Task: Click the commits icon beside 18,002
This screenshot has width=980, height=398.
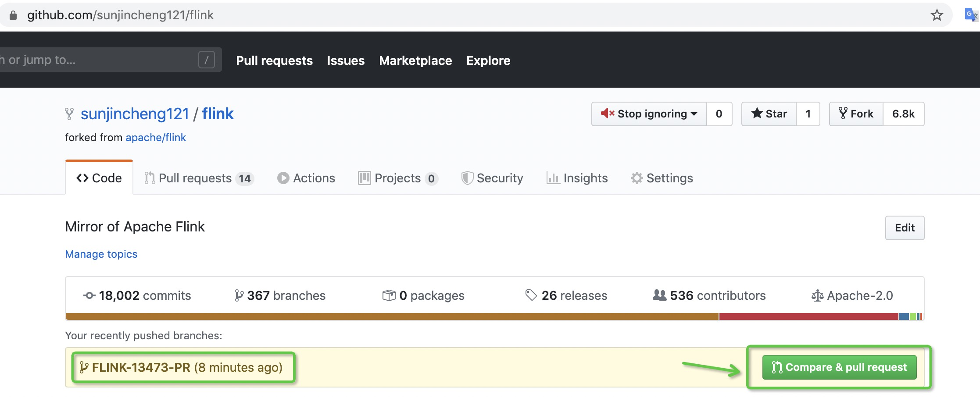Action: pos(89,295)
